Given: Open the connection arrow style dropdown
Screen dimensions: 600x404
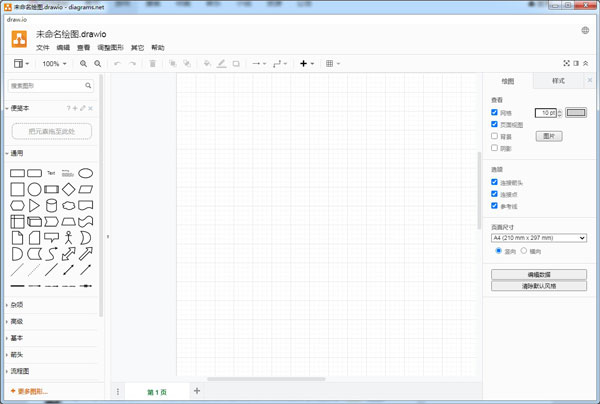Looking at the screenshot, I should point(259,64).
